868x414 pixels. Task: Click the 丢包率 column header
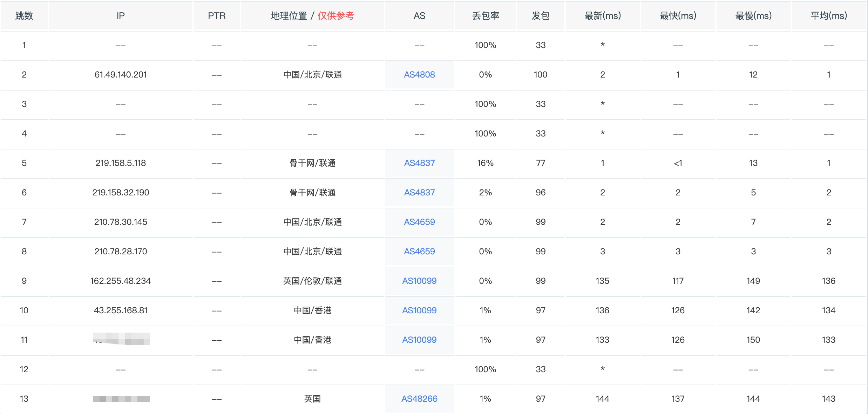pyautogui.click(x=486, y=16)
